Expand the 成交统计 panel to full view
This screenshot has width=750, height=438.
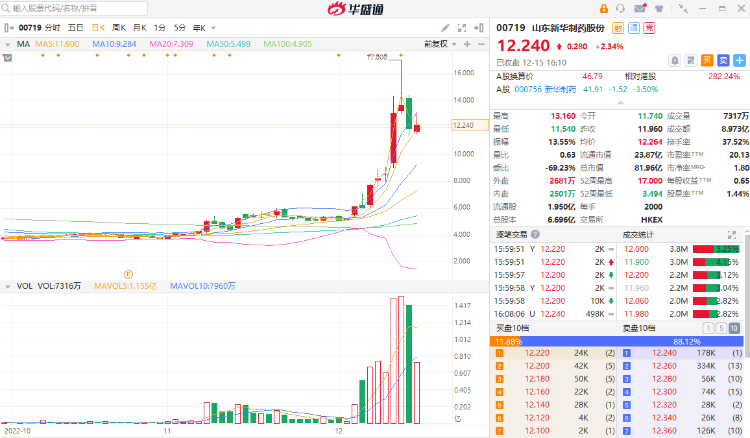click(x=731, y=235)
